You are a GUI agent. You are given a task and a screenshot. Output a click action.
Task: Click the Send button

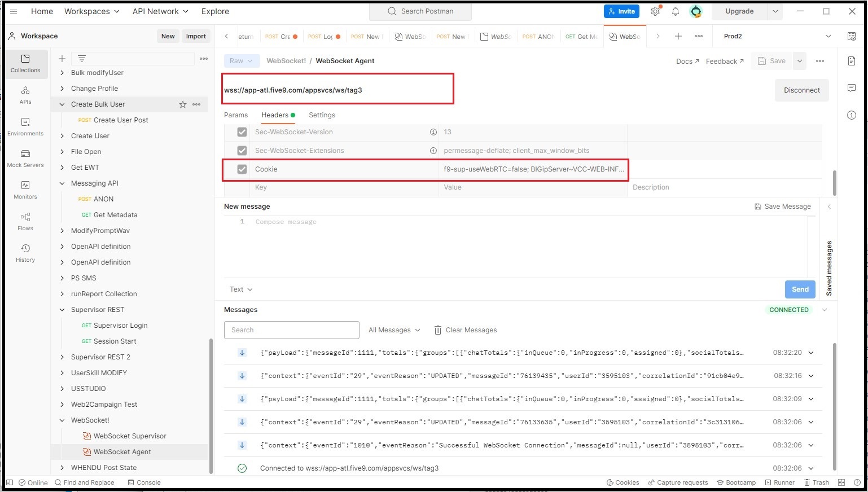tap(800, 289)
